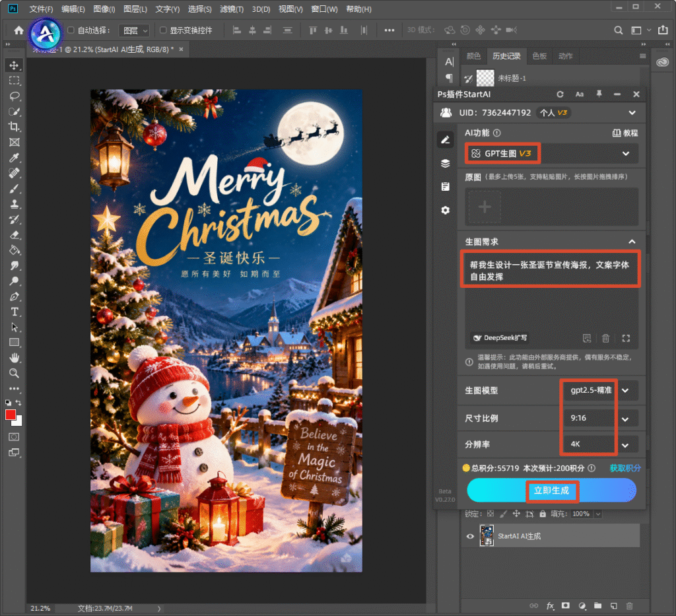The width and height of the screenshot is (676, 616).
Task: Click the Aa font size button in StartAI
Action: point(580,94)
